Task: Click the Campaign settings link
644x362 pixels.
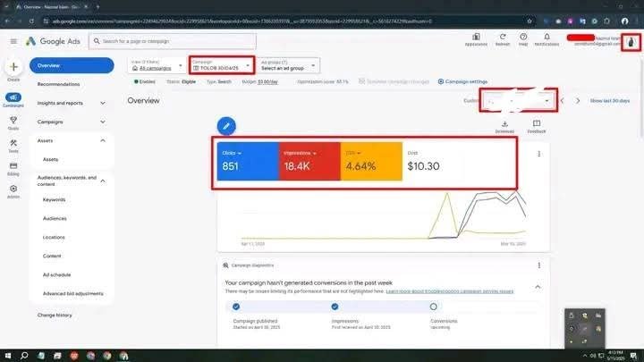Action: pos(462,81)
